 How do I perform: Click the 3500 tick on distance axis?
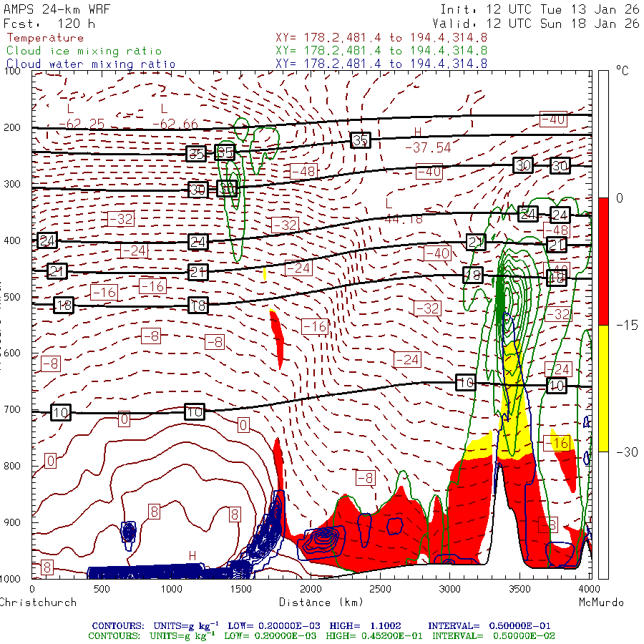(x=519, y=589)
